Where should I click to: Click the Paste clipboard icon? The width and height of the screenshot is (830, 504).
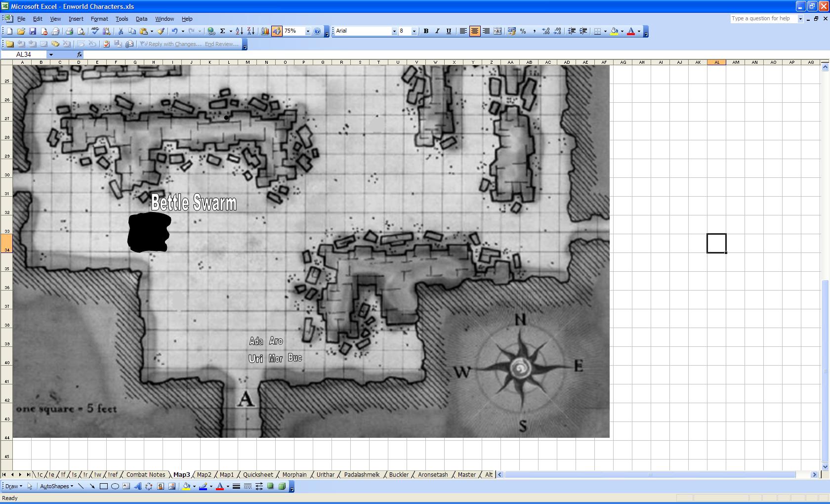click(143, 31)
